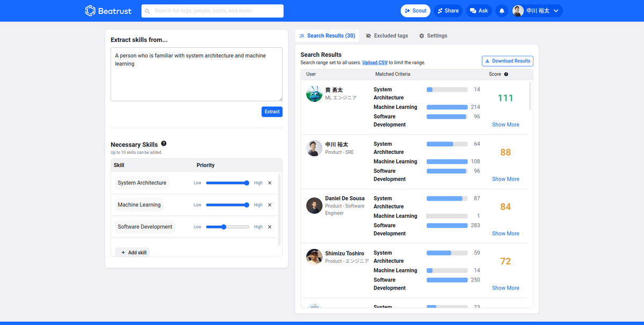Open notifications via the bell icon
Viewport: 644px width, 325px height.
click(501, 10)
